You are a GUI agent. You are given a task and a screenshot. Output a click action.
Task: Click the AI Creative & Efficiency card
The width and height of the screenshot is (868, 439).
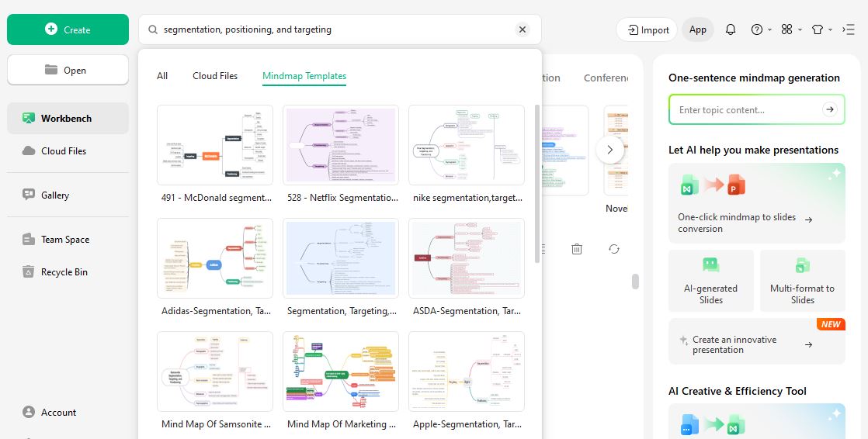point(757,421)
